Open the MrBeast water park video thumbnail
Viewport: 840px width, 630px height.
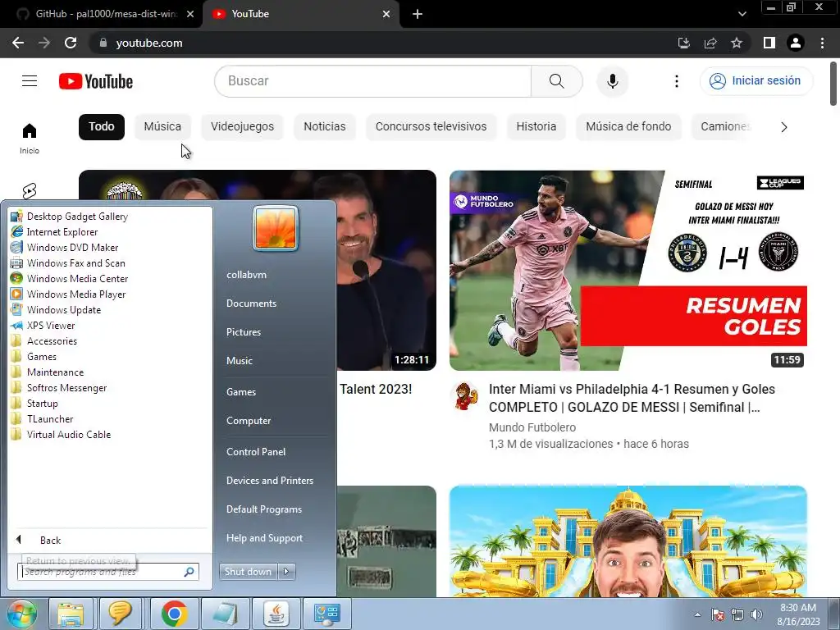628,541
